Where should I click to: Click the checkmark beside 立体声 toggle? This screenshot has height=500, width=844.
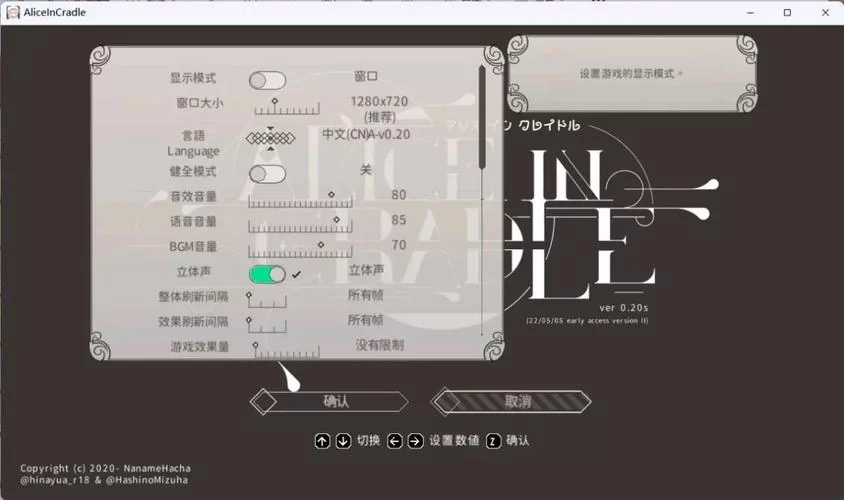[x=296, y=274]
